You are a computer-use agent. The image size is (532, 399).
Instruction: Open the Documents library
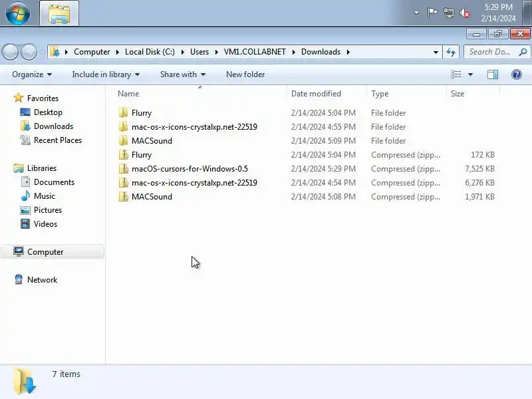[x=54, y=182]
